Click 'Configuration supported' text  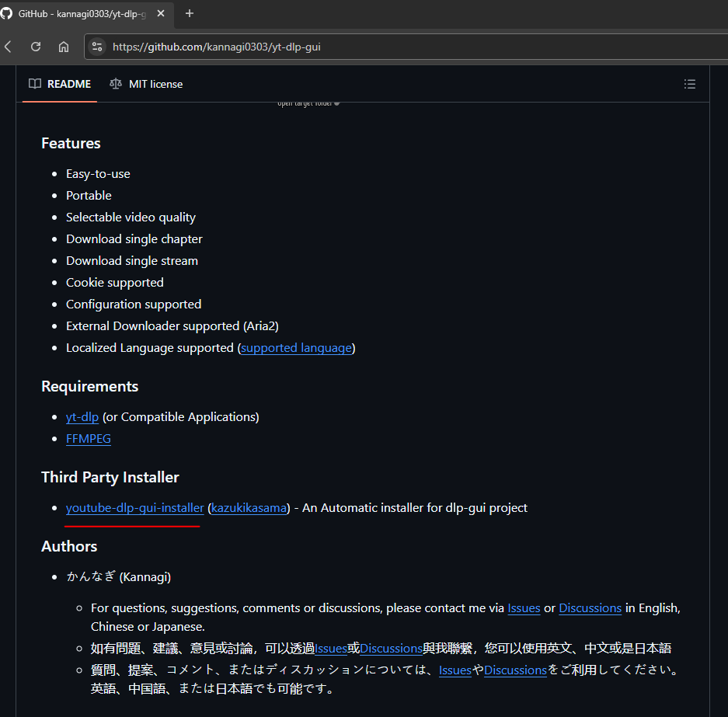coord(134,305)
